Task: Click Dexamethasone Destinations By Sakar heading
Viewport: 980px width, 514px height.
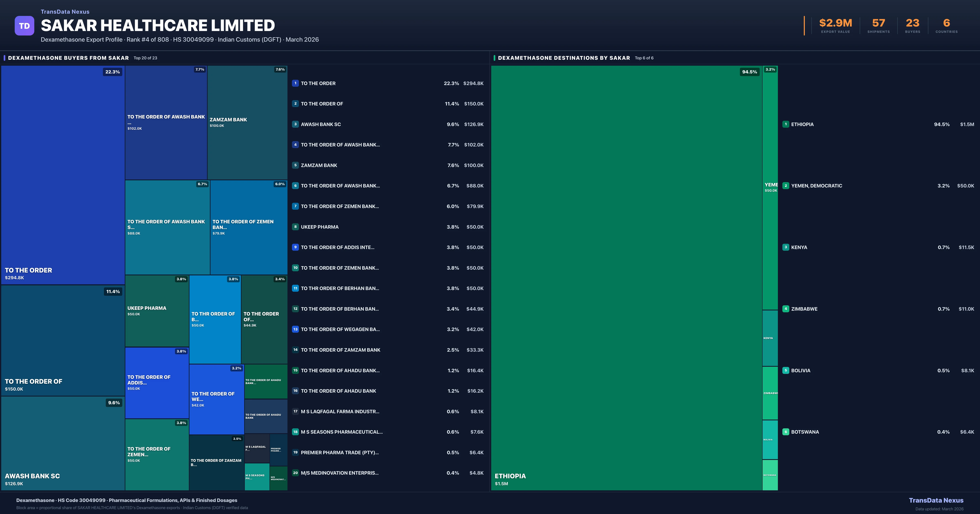Action: 564,58
